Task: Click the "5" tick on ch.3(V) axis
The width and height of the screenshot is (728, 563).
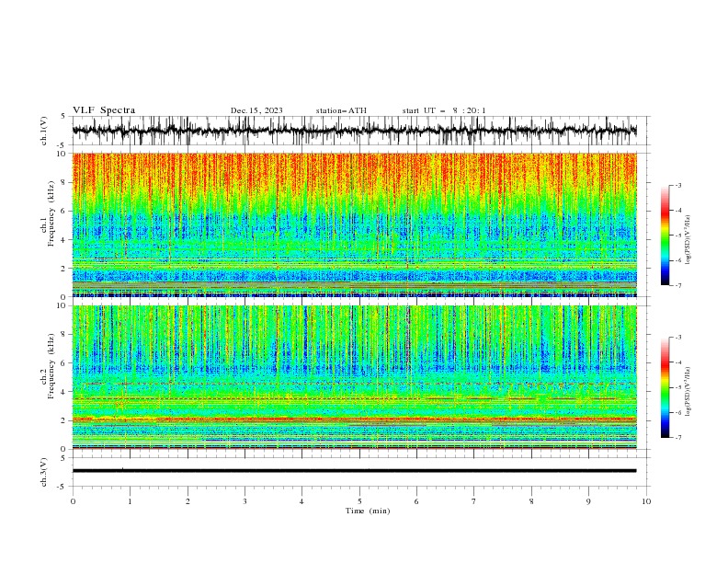Action: pyautogui.click(x=64, y=458)
